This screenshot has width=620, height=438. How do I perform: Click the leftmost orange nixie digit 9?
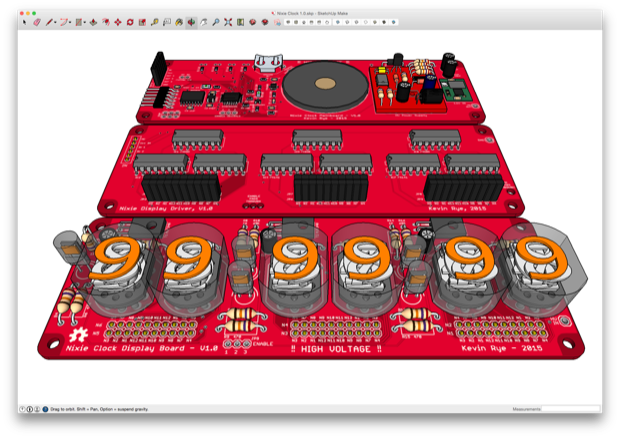(115, 259)
